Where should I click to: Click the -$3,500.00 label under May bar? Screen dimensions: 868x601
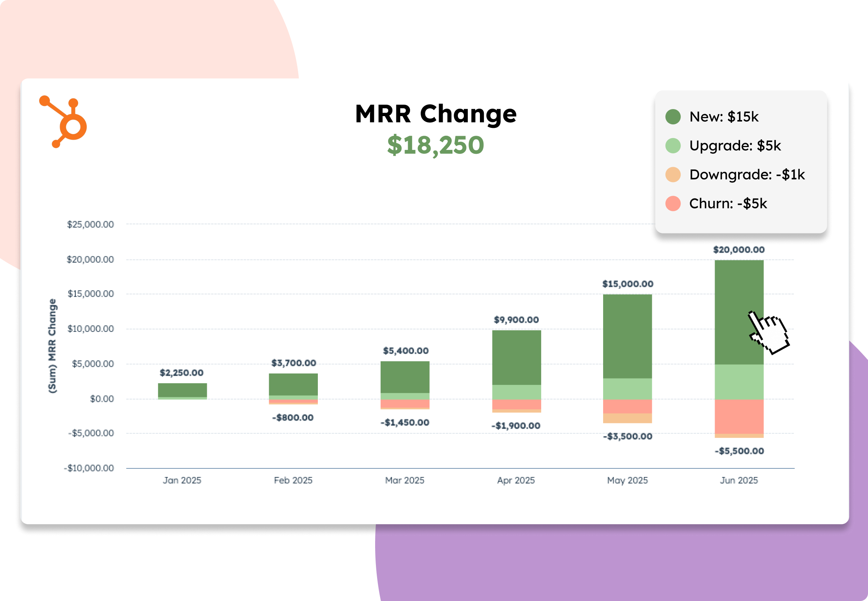(627, 436)
